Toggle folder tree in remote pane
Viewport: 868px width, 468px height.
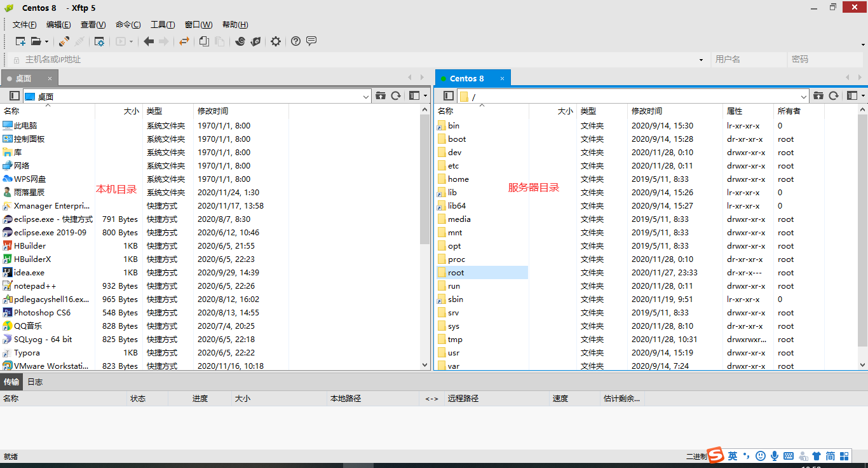click(449, 96)
